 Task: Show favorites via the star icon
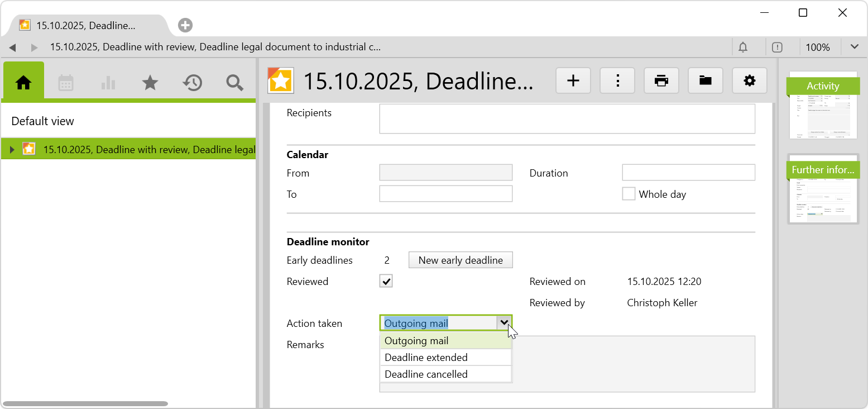(x=150, y=83)
